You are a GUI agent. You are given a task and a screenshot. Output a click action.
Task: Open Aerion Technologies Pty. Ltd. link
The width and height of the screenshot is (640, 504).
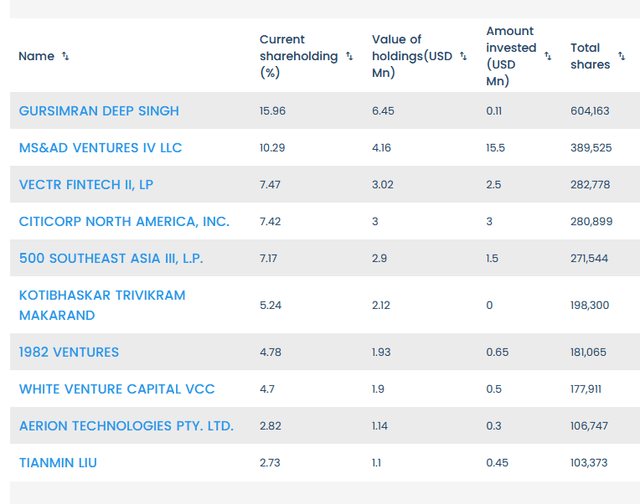pyautogui.click(x=126, y=426)
